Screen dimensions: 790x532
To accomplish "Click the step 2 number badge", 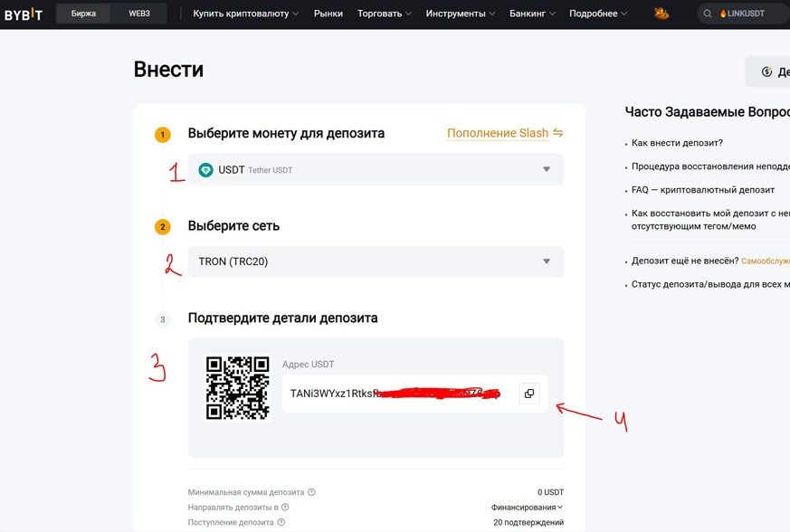I will 162,227.
